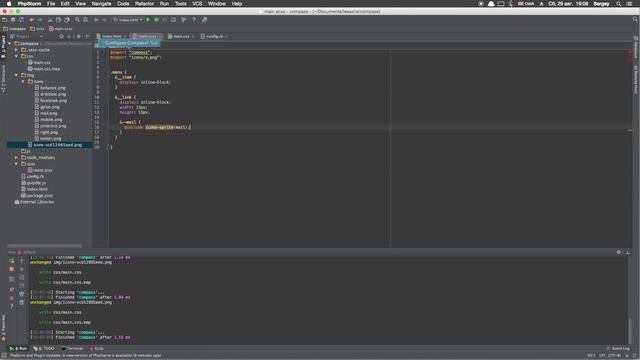Open the Run tool window tab
This screenshot has height=360, width=640.
[x=18, y=349]
